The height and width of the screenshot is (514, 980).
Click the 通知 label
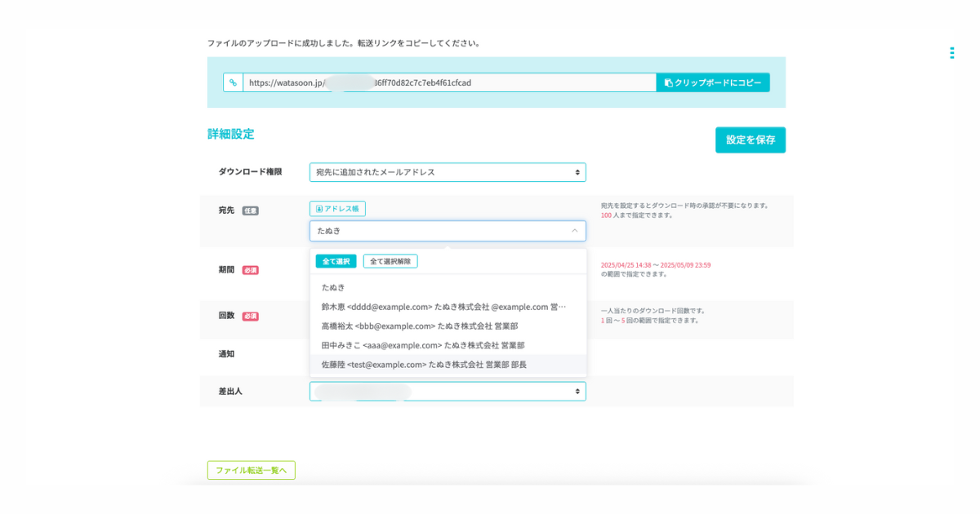[226, 354]
